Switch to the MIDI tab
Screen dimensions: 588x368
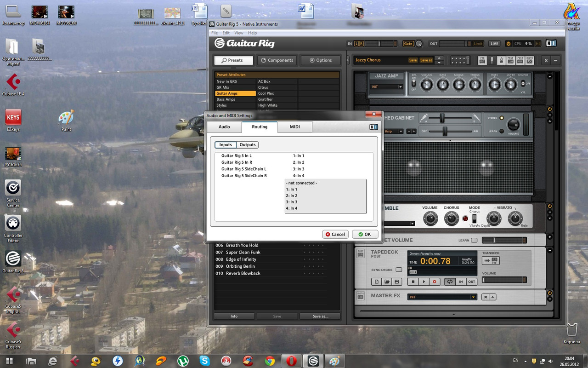click(x=295, y=127)
